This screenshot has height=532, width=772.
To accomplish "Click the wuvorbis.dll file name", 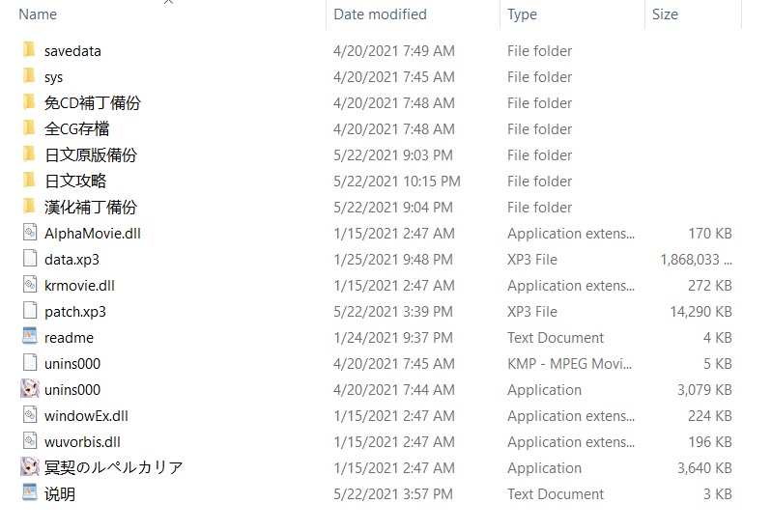I will tap(82, 441).
